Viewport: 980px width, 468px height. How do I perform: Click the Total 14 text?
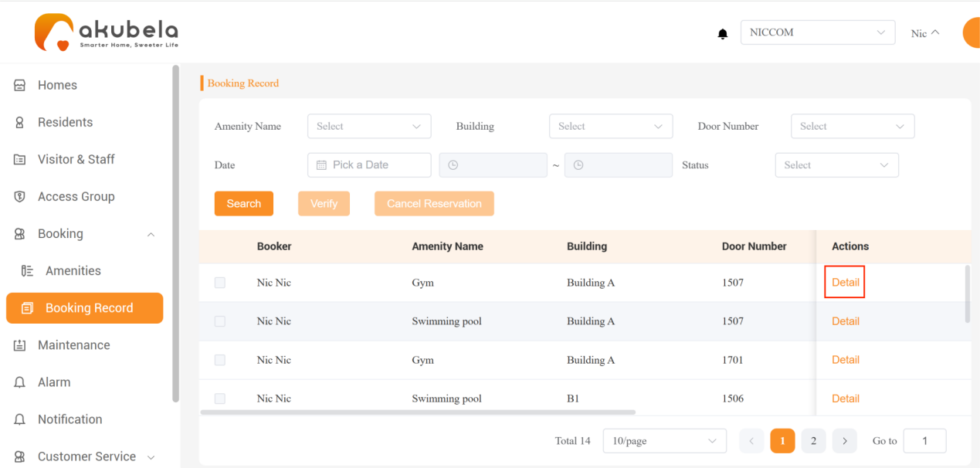click(572, 441)
